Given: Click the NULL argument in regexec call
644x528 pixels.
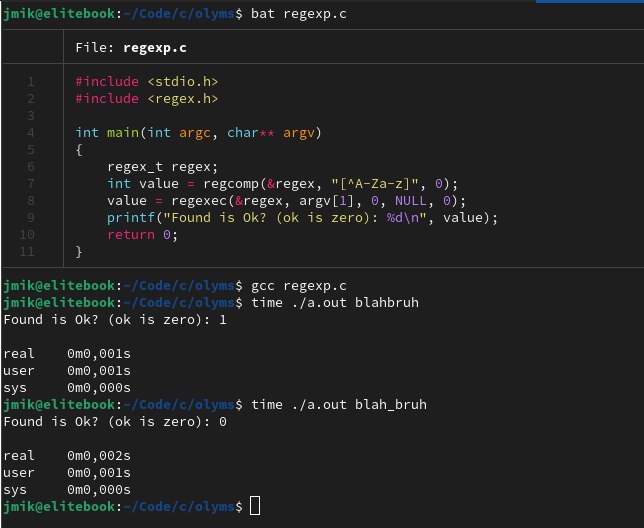Looking at the screenshot, I should pyautogui.click(x=410, y=201).
